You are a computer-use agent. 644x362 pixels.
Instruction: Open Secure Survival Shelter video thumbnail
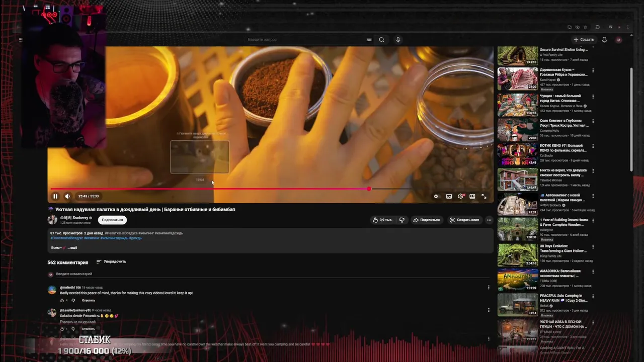coord(518,56)
